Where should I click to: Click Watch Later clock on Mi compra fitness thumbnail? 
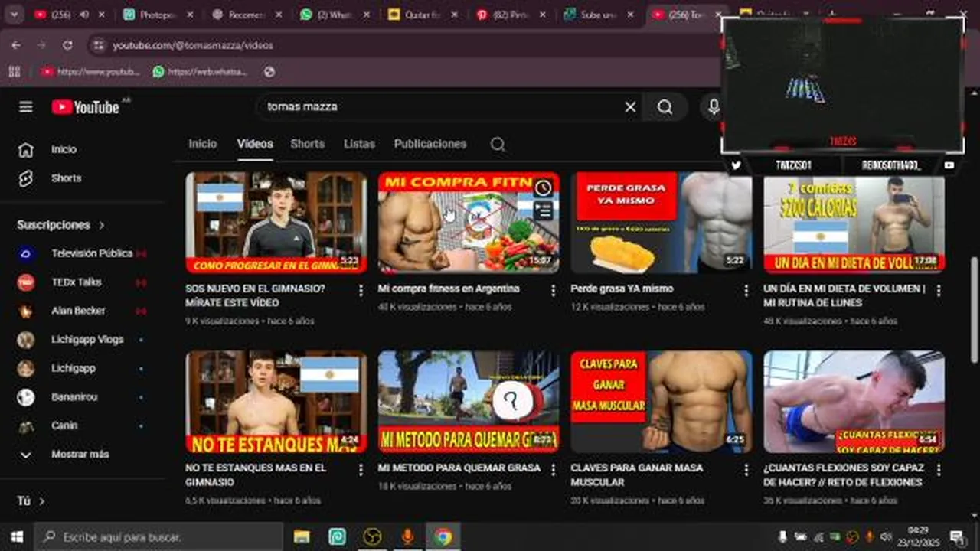click(x=543, y=187)
